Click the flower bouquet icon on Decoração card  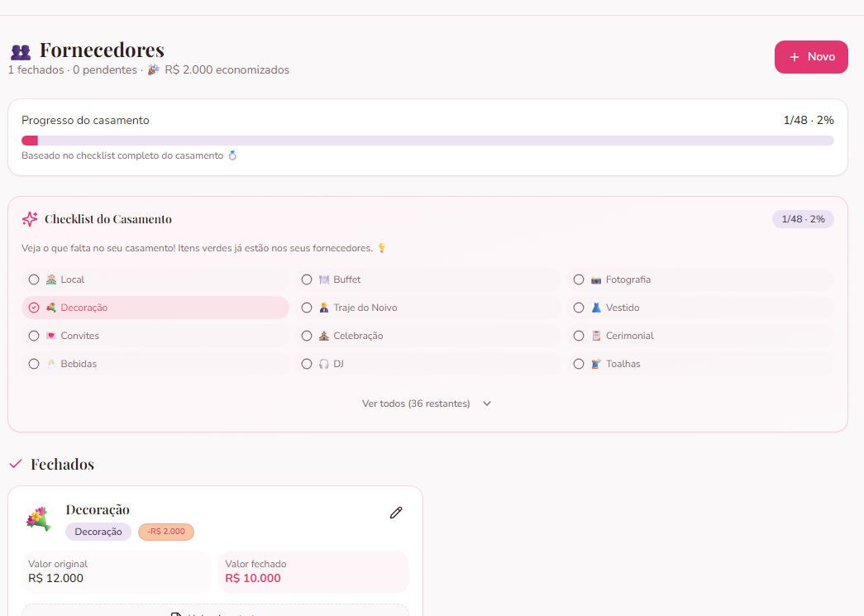(x=38, y=518)
